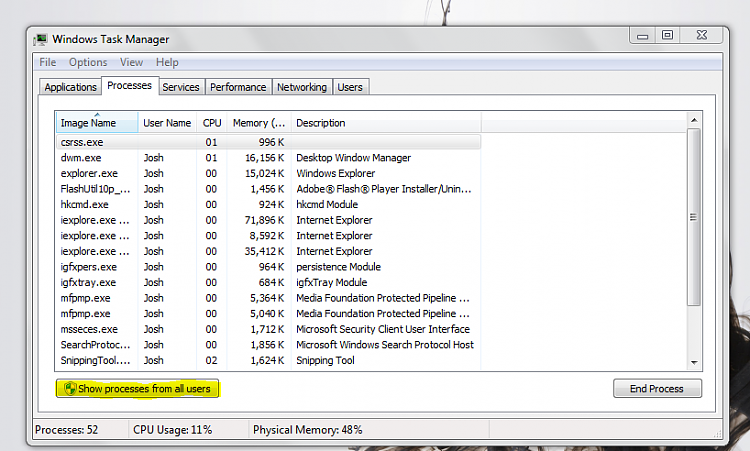
Task: Sort by User Name column header
Action: 167,123
